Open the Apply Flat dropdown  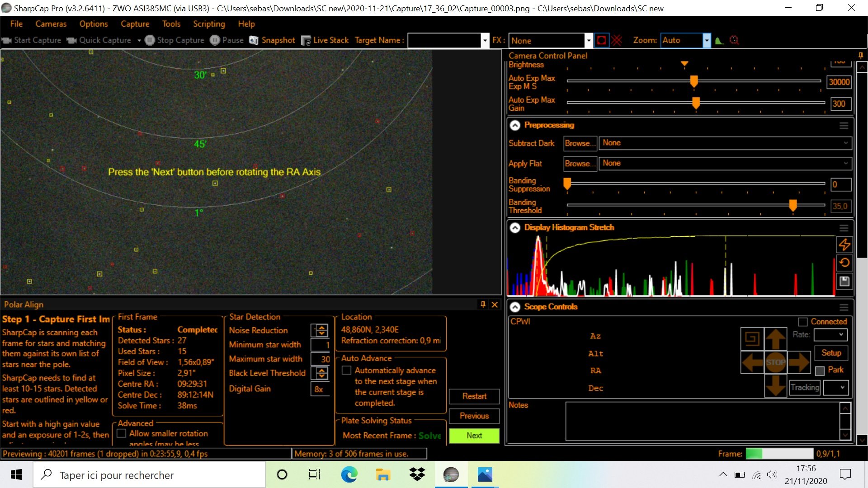click(726, 163)
